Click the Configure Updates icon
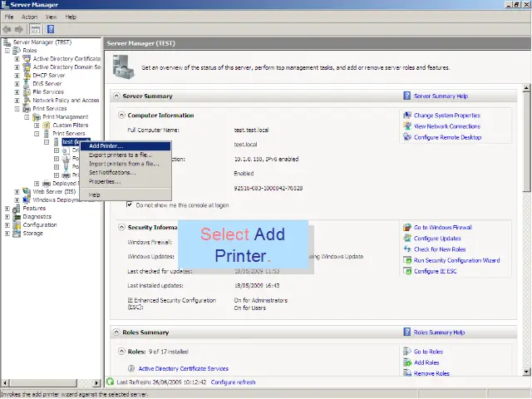The height and width of the screenshot is (399, 532). click(x=407, y=239)
